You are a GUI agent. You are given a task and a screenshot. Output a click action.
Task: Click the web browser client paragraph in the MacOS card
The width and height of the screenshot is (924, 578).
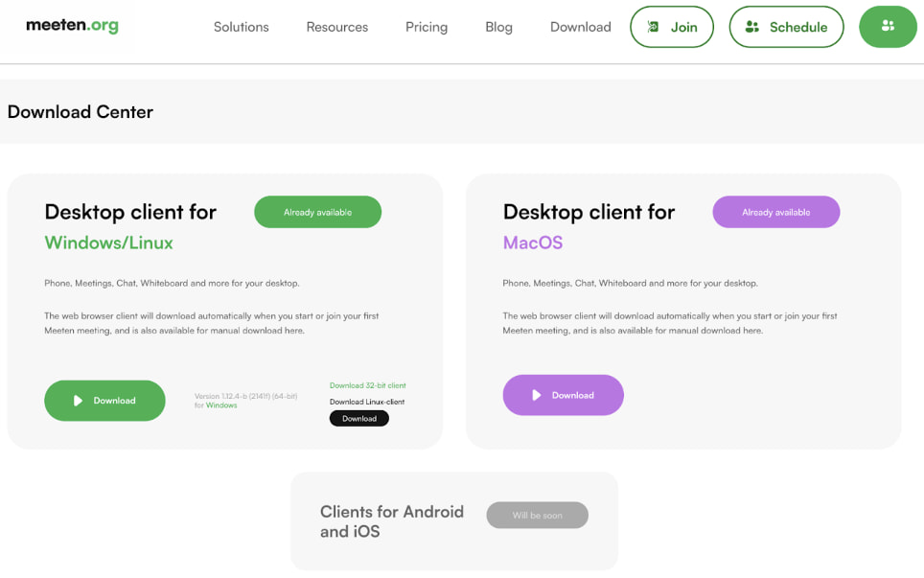(x=670, y=323)
